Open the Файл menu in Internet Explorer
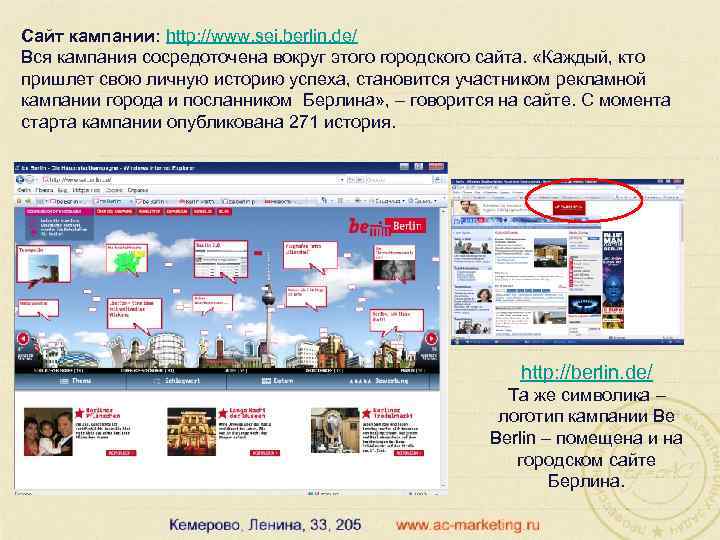 [x=24, y=190]
